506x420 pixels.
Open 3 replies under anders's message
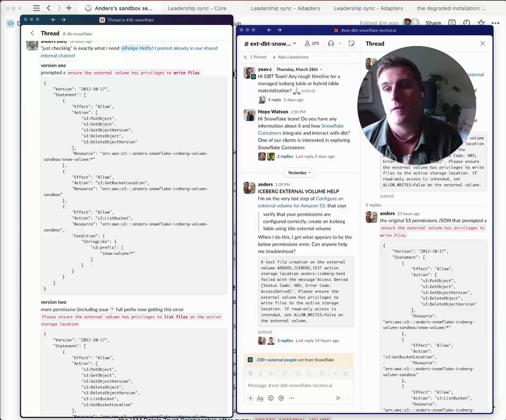[285, 341]
